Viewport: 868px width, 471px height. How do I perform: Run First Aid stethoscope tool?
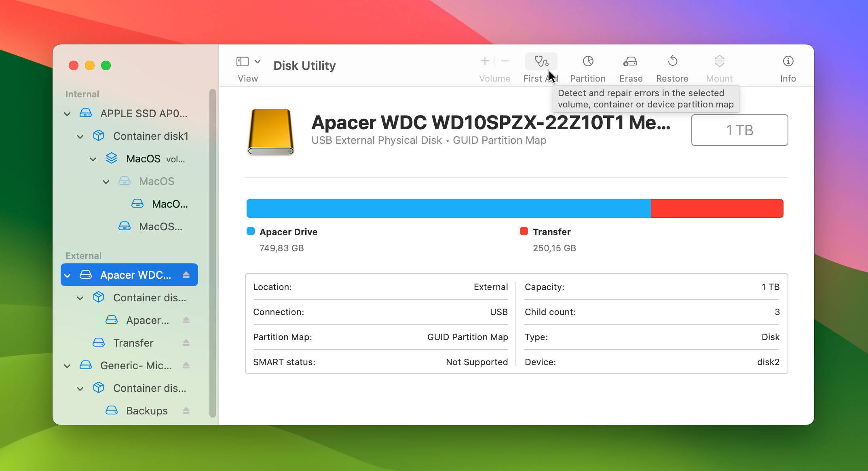pos(541,61)
